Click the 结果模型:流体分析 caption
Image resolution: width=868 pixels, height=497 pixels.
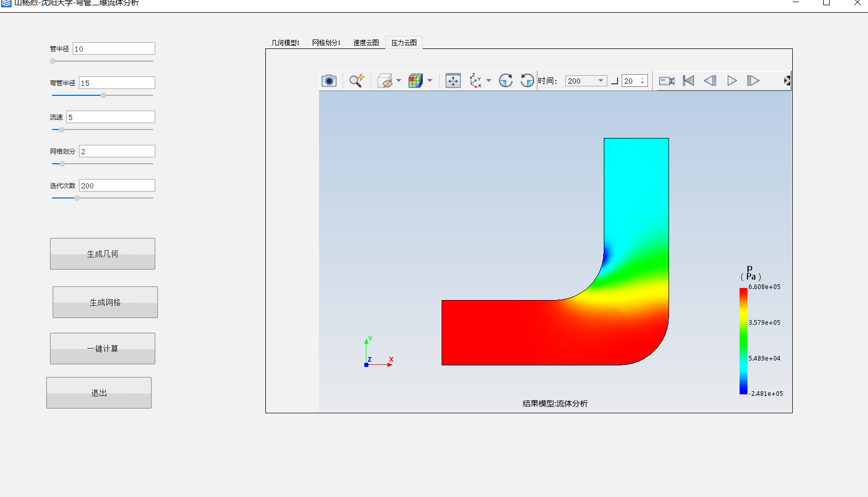pos(555,403)
